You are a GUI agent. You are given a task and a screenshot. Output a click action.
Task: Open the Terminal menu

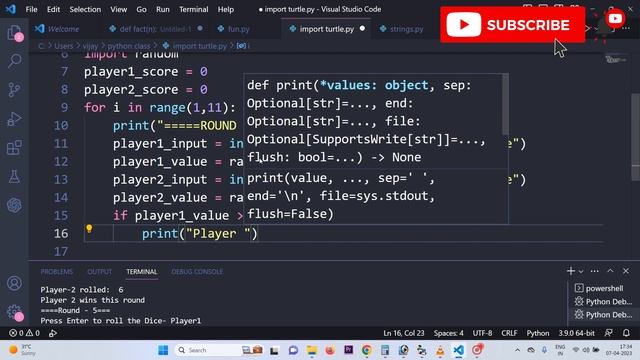(193, 9)
